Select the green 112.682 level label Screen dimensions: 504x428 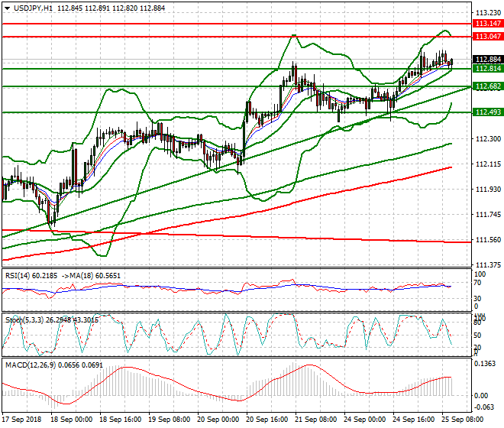488,86
